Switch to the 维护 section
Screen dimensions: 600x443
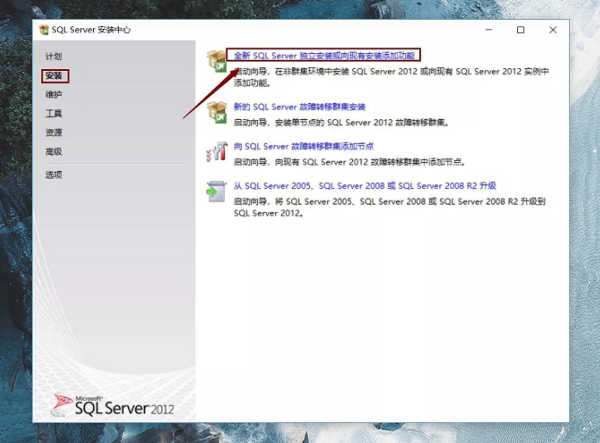[54, 95]
